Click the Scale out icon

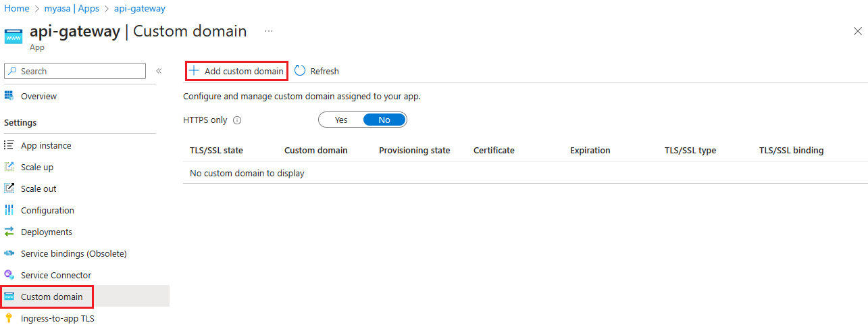[9, 188]
